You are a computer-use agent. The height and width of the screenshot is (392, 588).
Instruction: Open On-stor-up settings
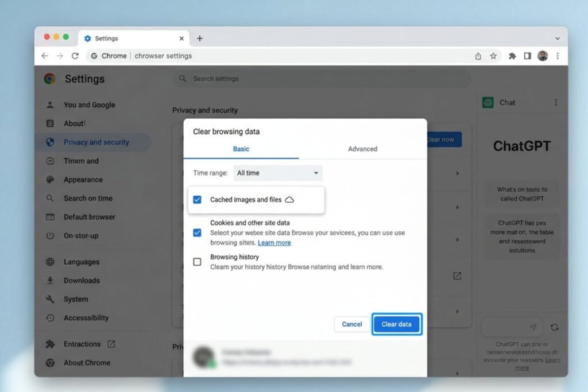pyautogui.click(x=81, y=236)
